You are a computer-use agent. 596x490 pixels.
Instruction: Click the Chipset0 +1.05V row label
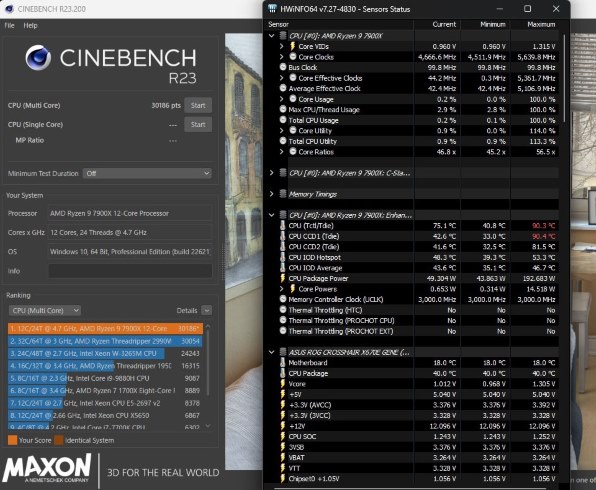point(314,479)
